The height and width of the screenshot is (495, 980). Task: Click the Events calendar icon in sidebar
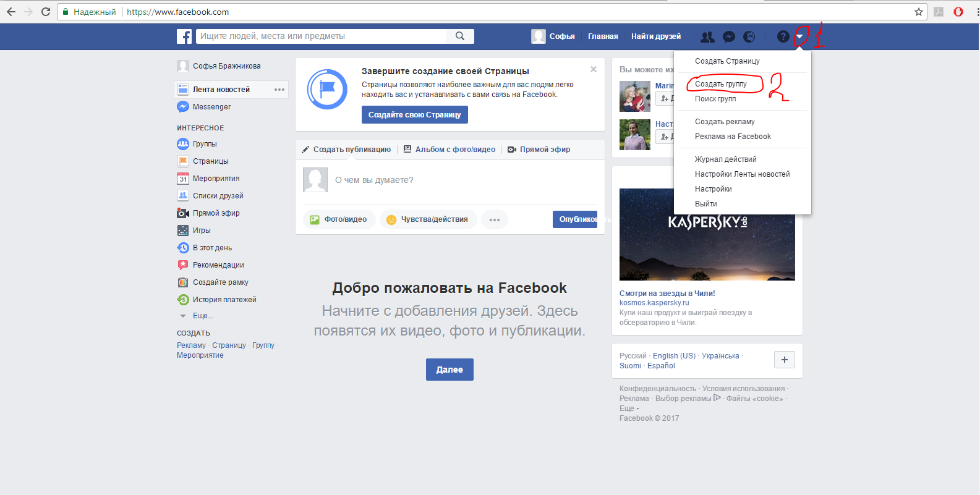(x=183, y=179)
